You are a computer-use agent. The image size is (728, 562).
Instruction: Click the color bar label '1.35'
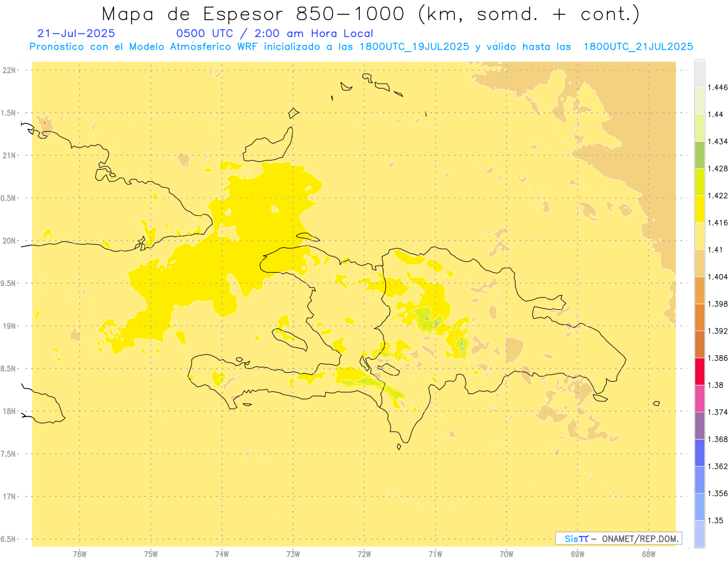715,520
